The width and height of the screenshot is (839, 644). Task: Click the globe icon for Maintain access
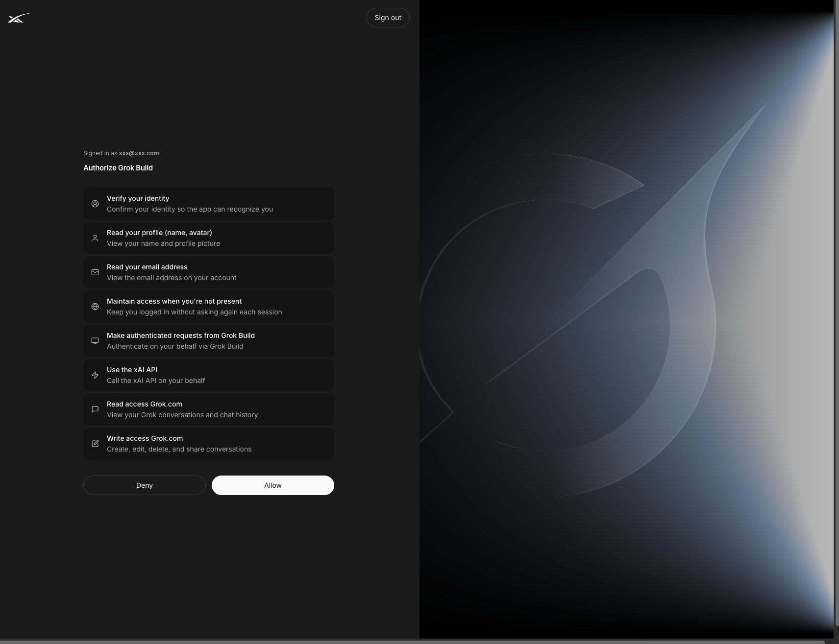pyautogui.click(x=95, y=307)
